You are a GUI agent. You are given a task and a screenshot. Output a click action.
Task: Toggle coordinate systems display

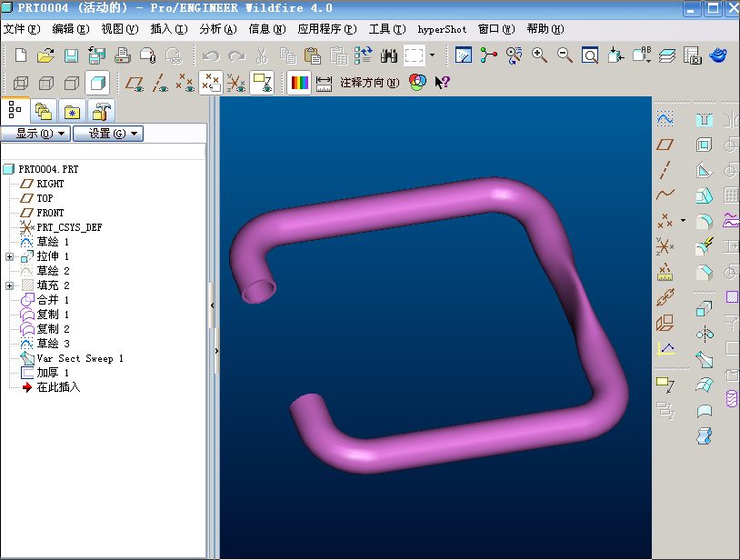point(236,83)
